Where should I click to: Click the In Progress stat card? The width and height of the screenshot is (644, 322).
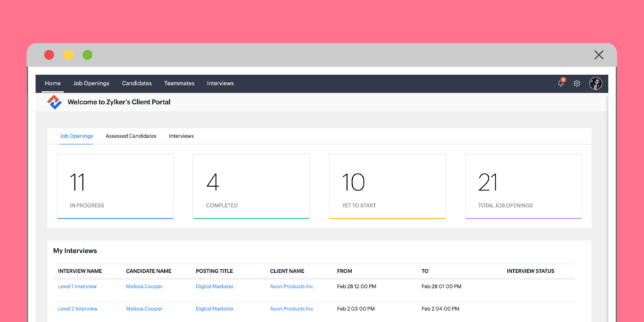pyautogui.click(x=115, y=186)
